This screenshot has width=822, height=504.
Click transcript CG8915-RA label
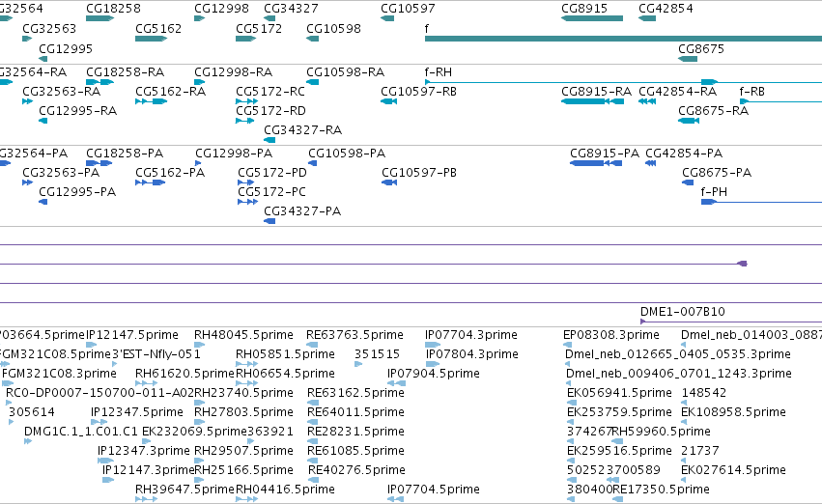(x=596, y=91)
